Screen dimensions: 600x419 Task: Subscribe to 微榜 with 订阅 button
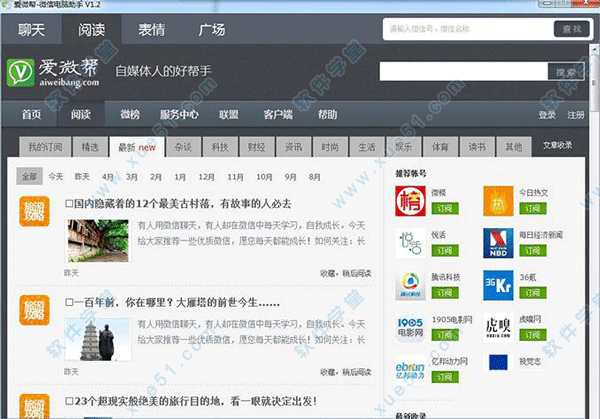445,209
